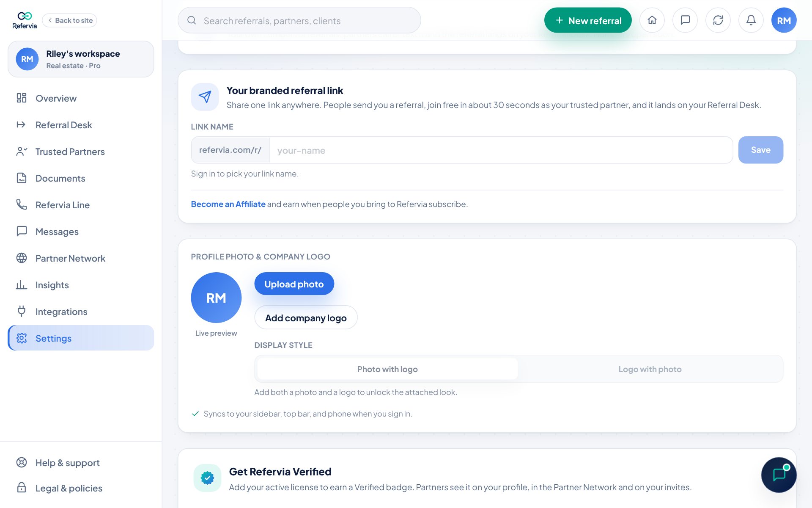Open the home icon in top bar
This screenshot has height=508, width=812.
coord(652,20)
